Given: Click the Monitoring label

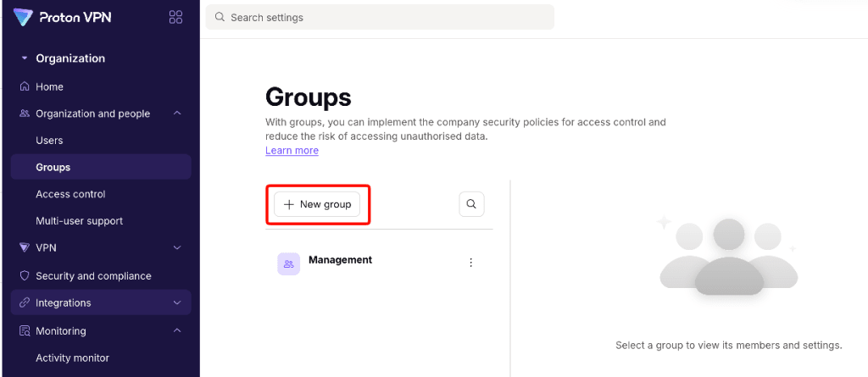Looking at the screenshot, I should point(61,331).
